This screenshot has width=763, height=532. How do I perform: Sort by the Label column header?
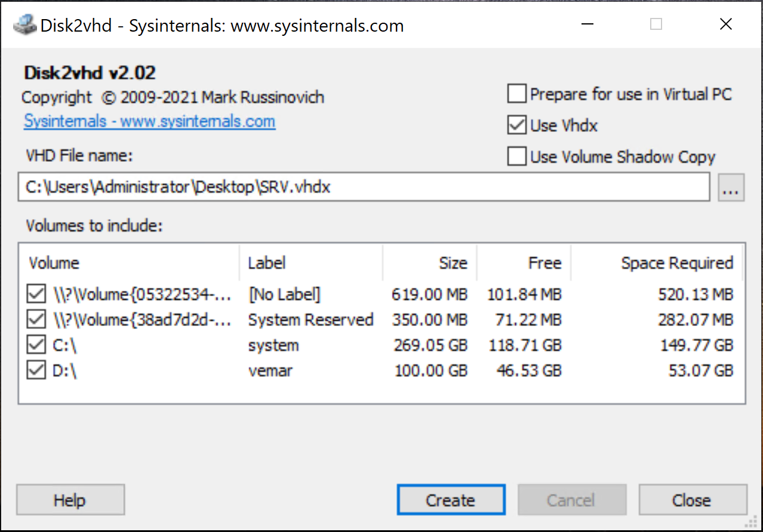pos(311,263)
